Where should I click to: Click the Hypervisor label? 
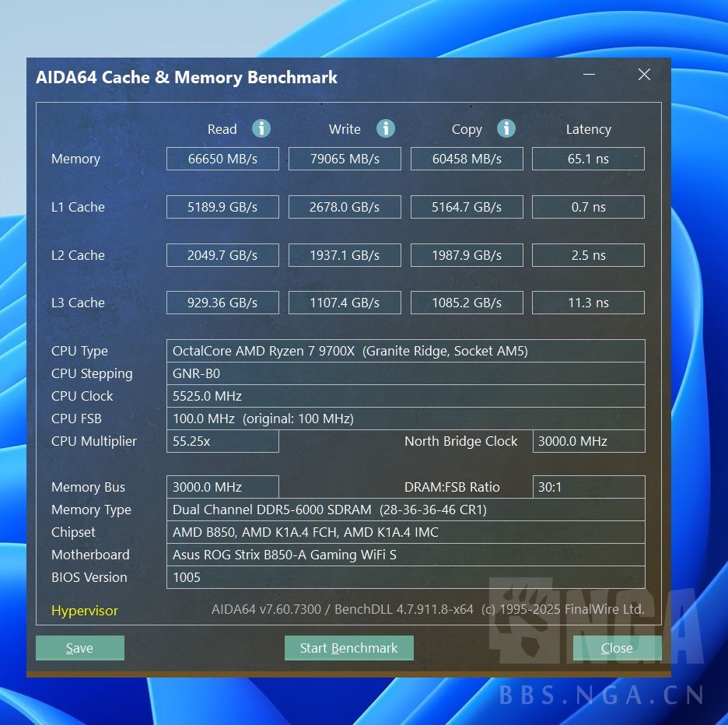[x=85, y=611]
